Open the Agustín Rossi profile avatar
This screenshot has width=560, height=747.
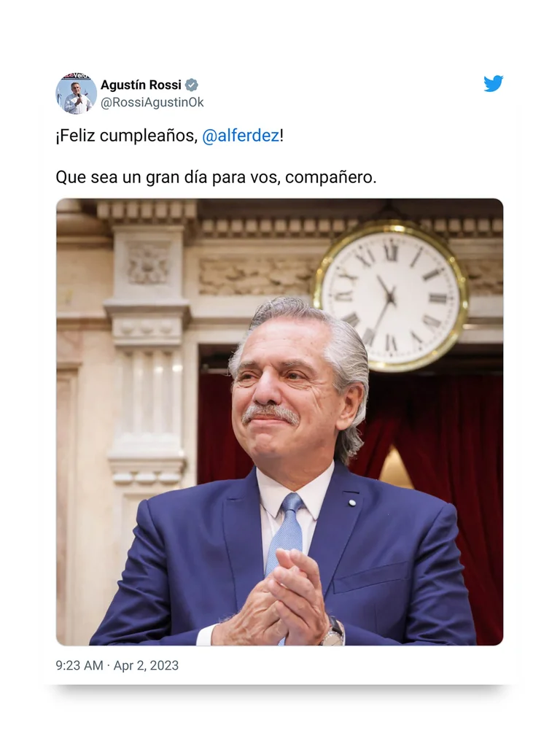coord(76,93)
